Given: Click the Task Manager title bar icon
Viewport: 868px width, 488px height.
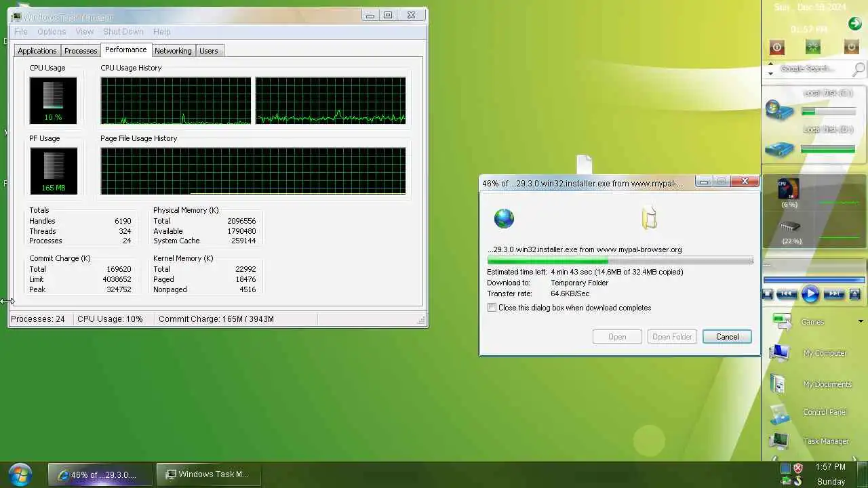Looking at the screenshot, I should pyautogui.click(x=16, y=16).
